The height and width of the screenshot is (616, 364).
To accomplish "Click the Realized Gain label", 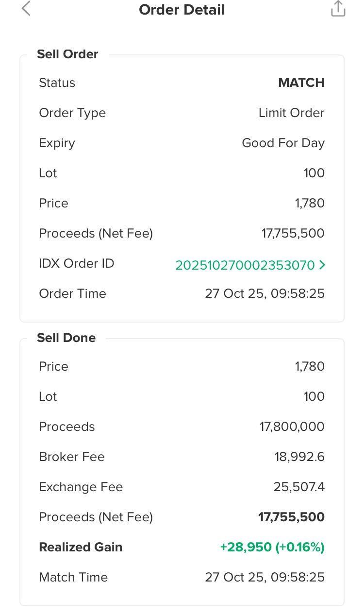I will tap(81, 547).
